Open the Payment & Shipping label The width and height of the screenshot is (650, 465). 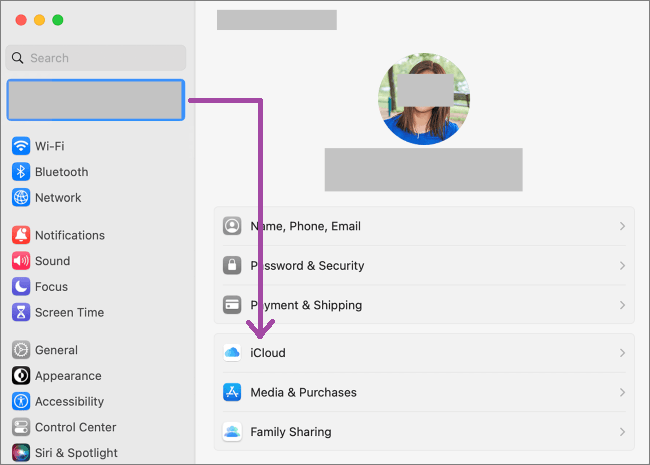306,305
